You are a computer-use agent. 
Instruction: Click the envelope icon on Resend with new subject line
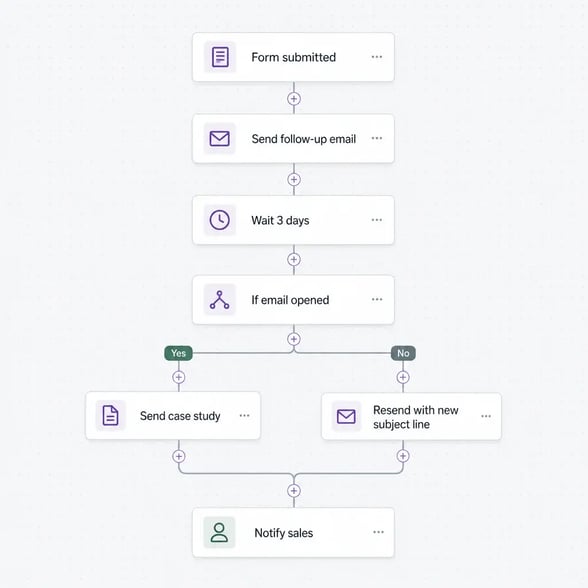(x=346, y=416)
